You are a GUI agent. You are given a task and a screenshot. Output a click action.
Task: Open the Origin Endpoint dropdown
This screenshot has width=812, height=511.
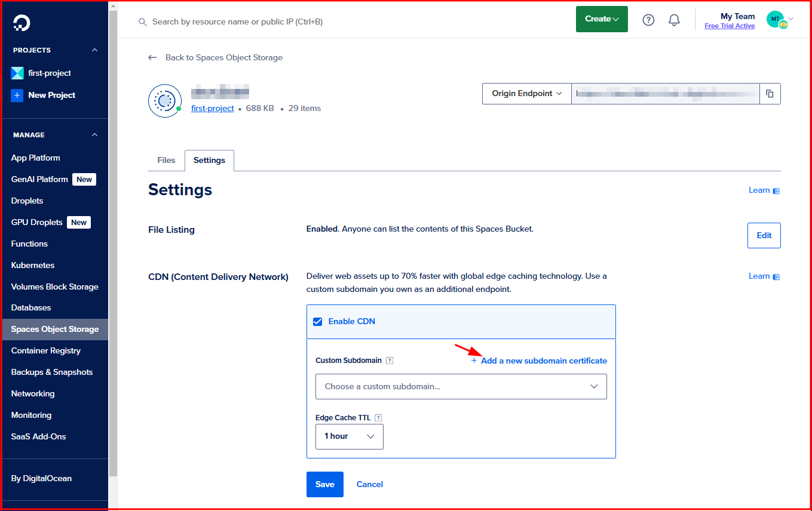click(526, 94)
